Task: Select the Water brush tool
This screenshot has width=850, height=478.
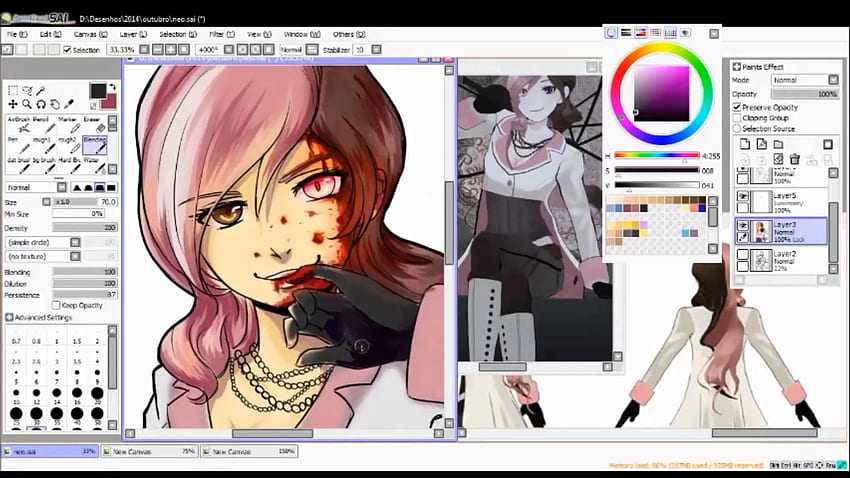Action: point(95,165)
